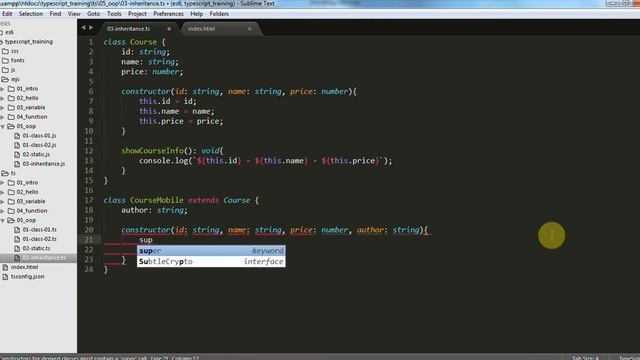The image size is (640, 360).
Task: Collapse 05_oop folder under mjs
Action: pos(3,127)
